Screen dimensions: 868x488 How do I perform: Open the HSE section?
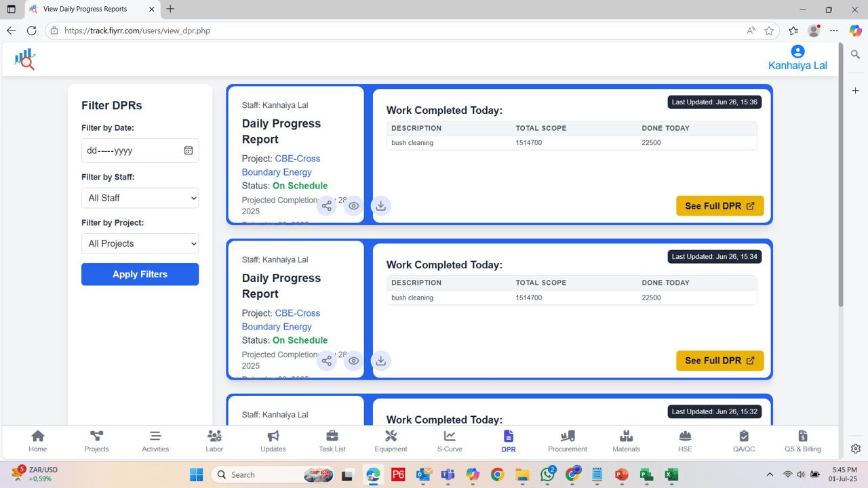[x=685, y=441]
